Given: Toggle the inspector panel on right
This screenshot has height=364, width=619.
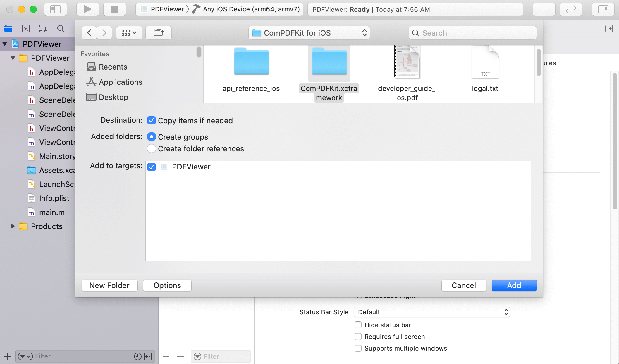Looking at the screenshot, I should coord(603,9).
